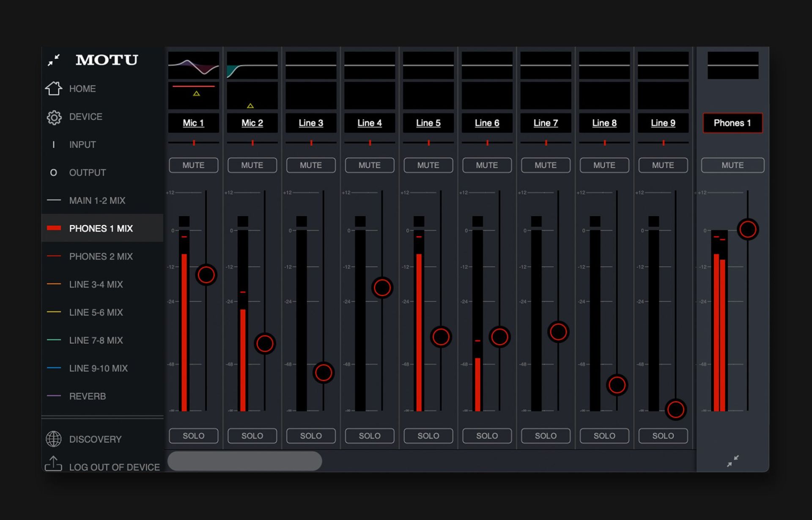This screenshot has height=520, width=812.
Task: Open the Input tab
Action: [82, 145]
